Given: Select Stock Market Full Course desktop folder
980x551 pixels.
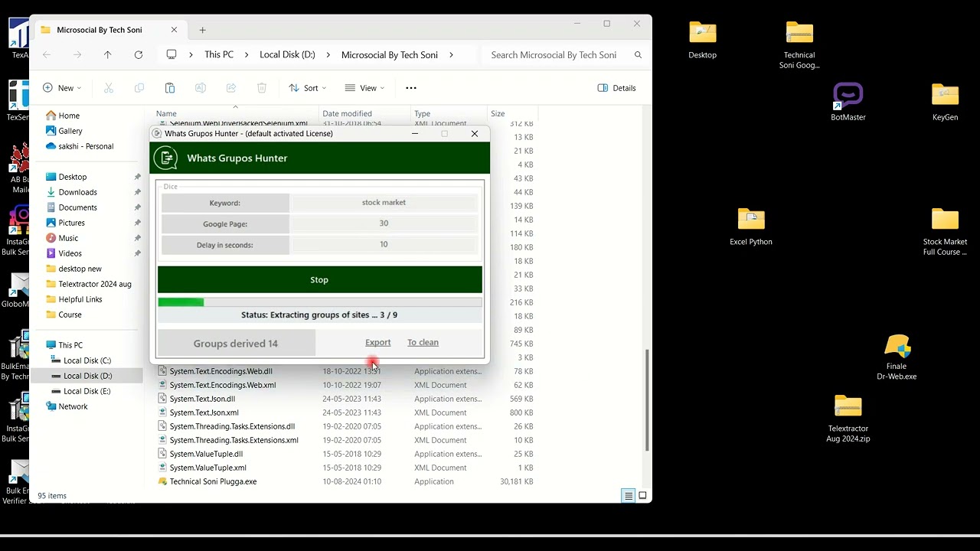Looking at the screenshot, I should pyautogui.click(x=946, y=232).
